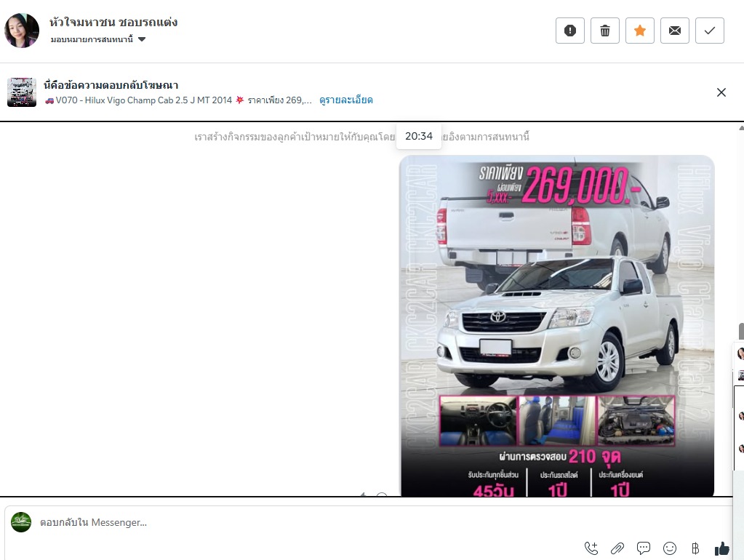
Task: Attach a file with paperclip icon
Action: click(617, 548)
